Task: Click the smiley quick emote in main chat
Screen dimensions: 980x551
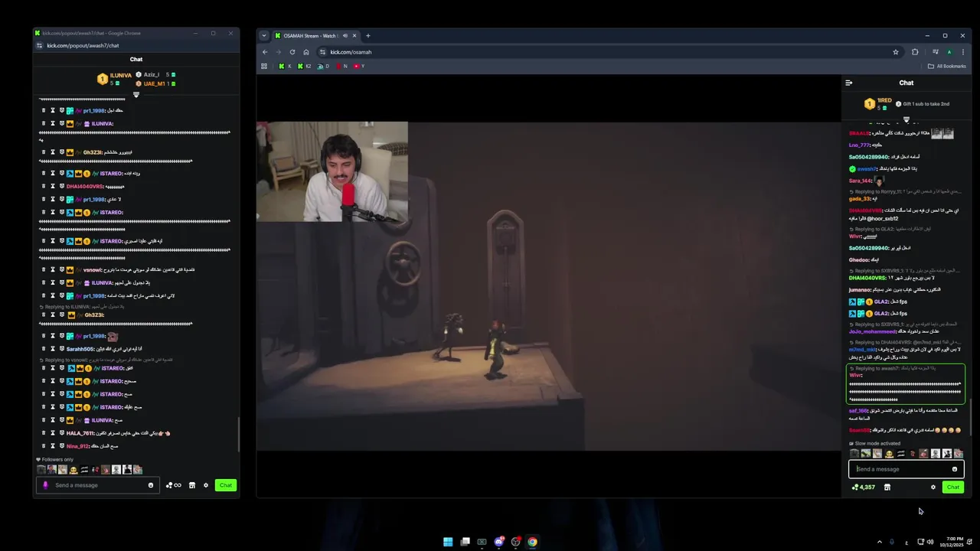Action: pyautogui.click(x=889, y=454)
